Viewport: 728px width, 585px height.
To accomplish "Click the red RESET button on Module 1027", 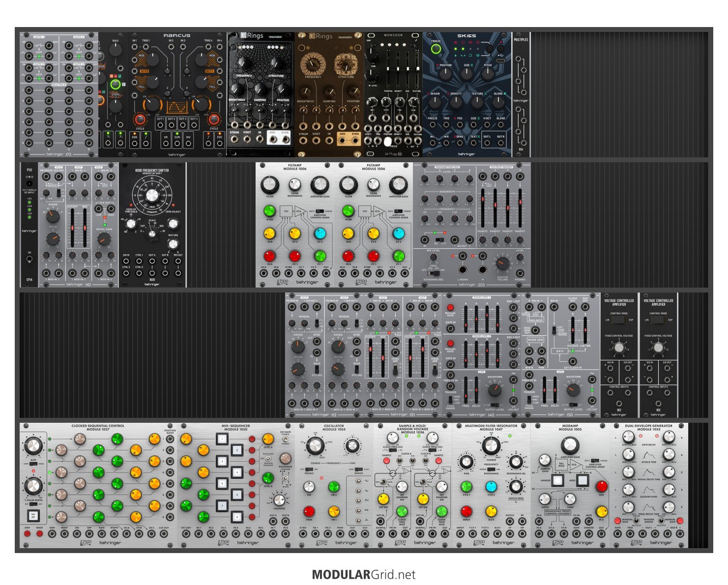I will (x=39, y=533).
